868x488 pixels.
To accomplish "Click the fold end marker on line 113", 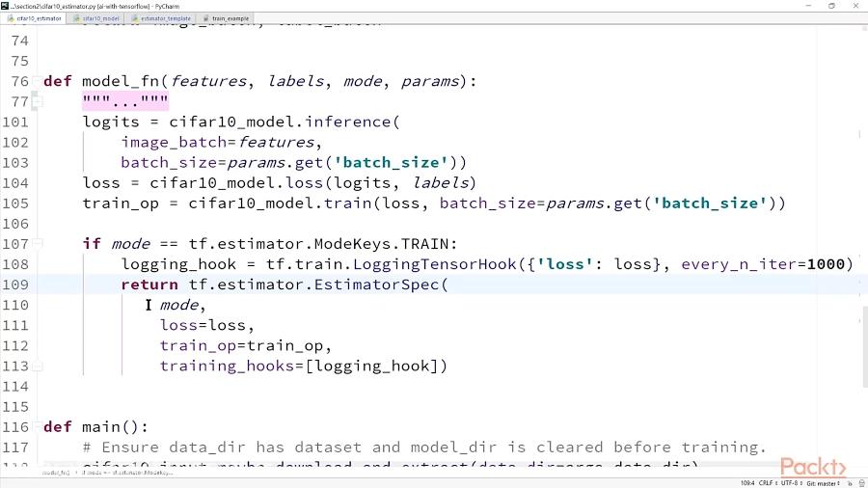I will (x=39, y=366).
